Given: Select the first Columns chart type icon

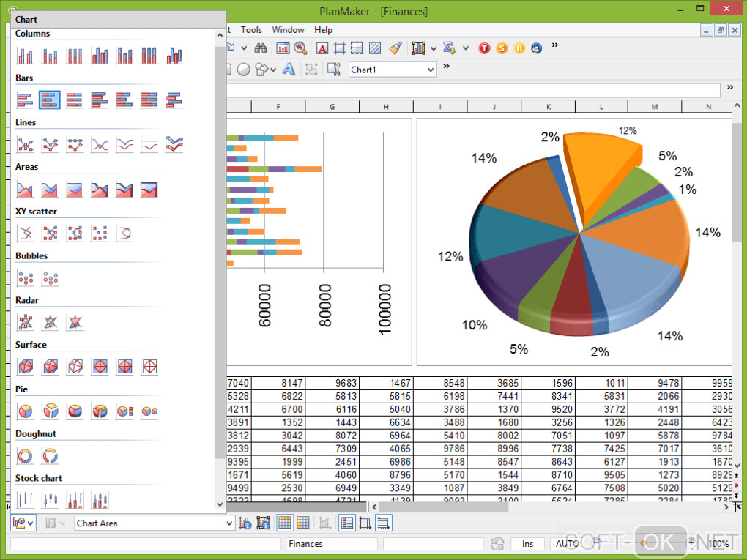Looking at the screenshot, I should click(x=25, y=55).
